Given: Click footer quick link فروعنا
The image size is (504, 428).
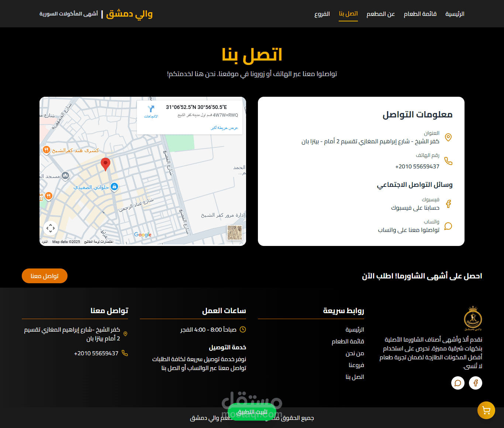Looking at the screenshot, I should click(x=356, y=365).
